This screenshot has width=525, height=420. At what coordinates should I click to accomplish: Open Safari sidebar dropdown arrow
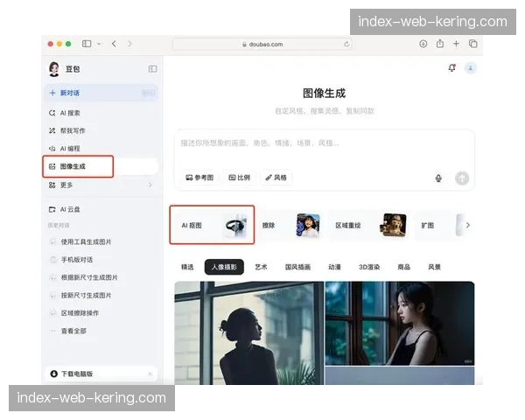(99, 44)
